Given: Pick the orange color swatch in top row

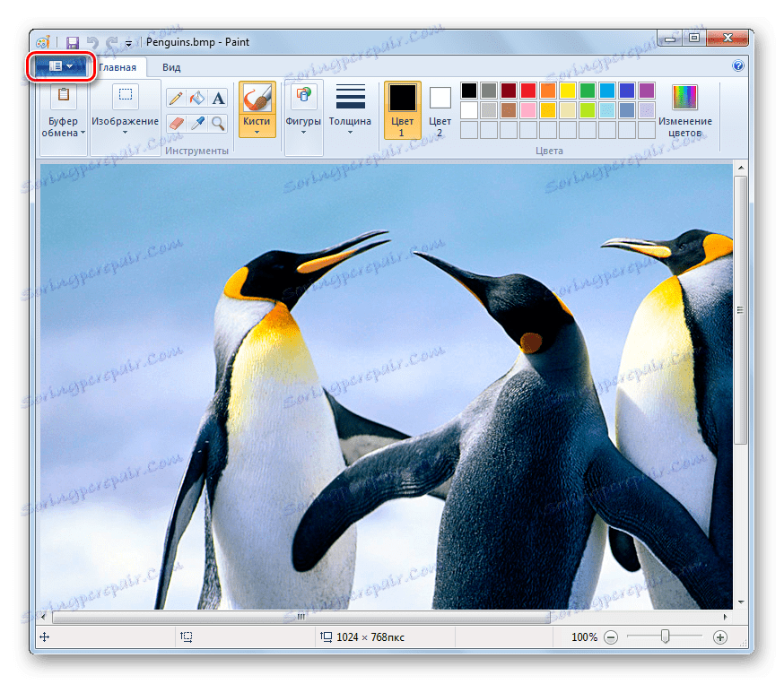Looking at the screenshot, I should (x=548, y=91).
